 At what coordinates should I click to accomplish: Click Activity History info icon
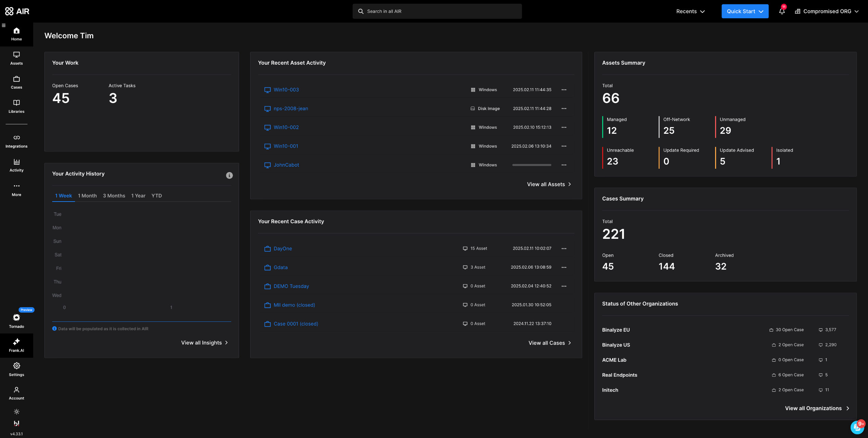pos(229,175)
